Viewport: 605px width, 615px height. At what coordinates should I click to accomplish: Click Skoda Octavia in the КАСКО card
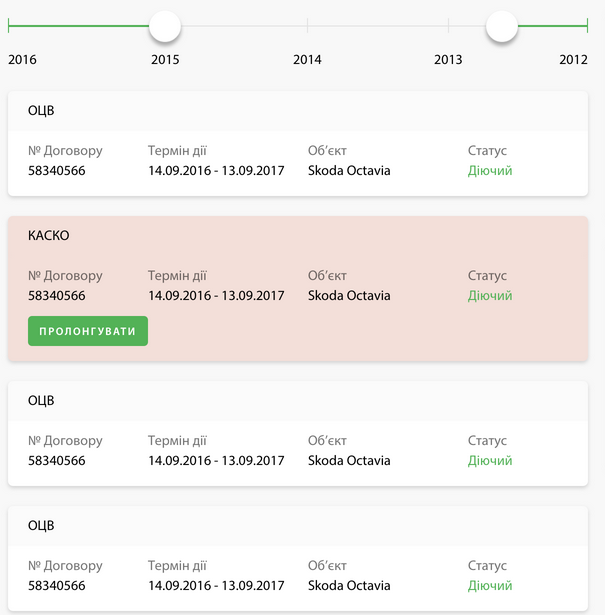(349, 296)
